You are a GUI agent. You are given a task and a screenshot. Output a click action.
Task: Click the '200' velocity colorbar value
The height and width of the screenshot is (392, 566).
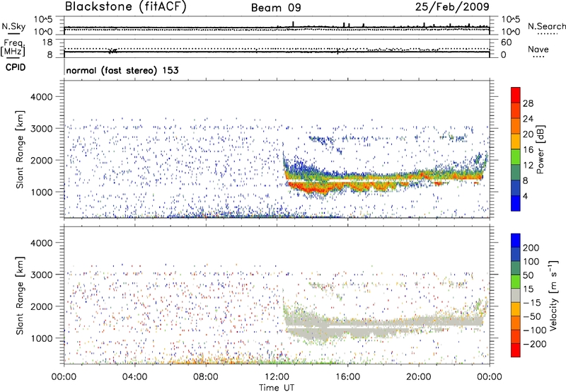[x=531, y=248]
